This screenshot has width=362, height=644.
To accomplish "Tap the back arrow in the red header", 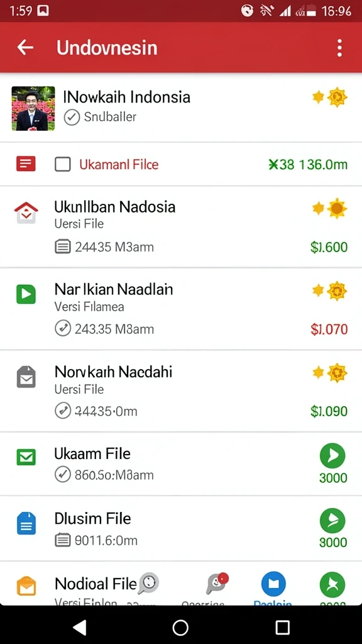I will point(25,48).
